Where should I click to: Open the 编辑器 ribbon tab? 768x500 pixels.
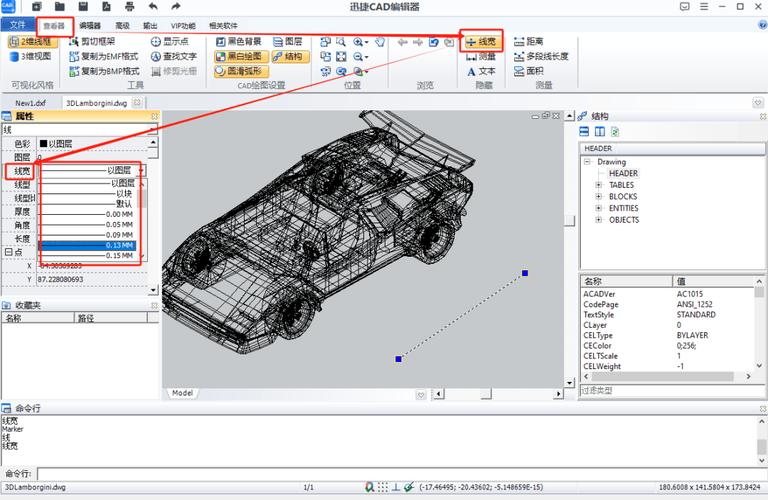90,25
